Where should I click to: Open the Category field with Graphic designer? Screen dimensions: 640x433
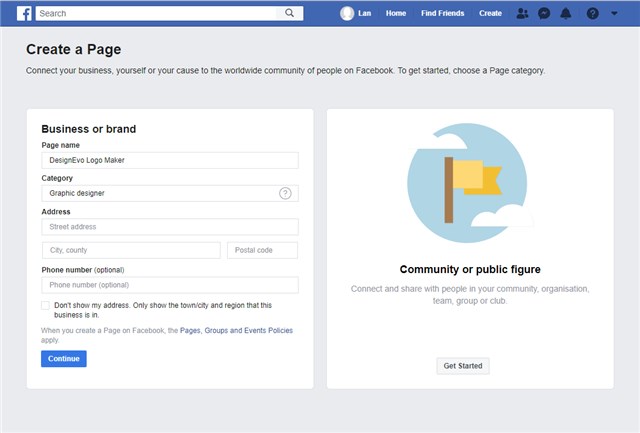pos(160,193)
